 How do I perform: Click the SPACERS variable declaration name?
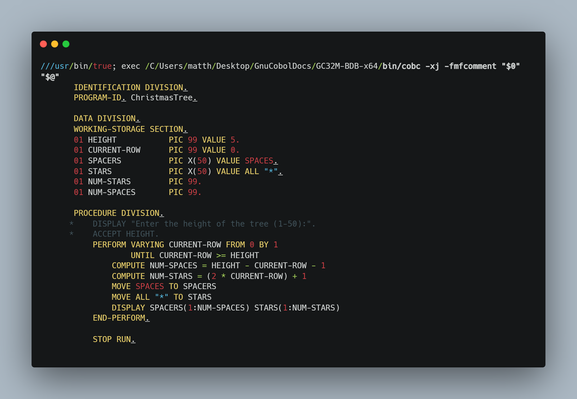tap(105, 161)
